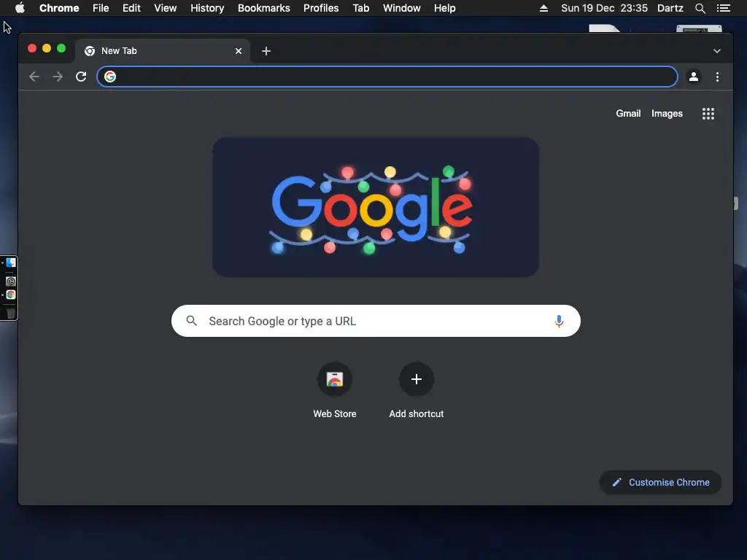The width and height of the screenshot is (747, 560).
Task: Expand the tab search chevron
Action: (x=716, y=51)
